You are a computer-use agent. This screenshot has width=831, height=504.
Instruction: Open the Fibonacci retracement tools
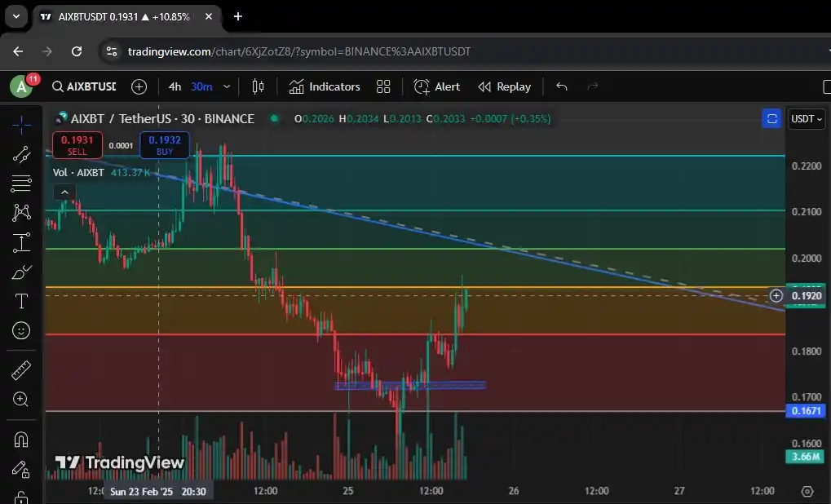click(21, 183)
